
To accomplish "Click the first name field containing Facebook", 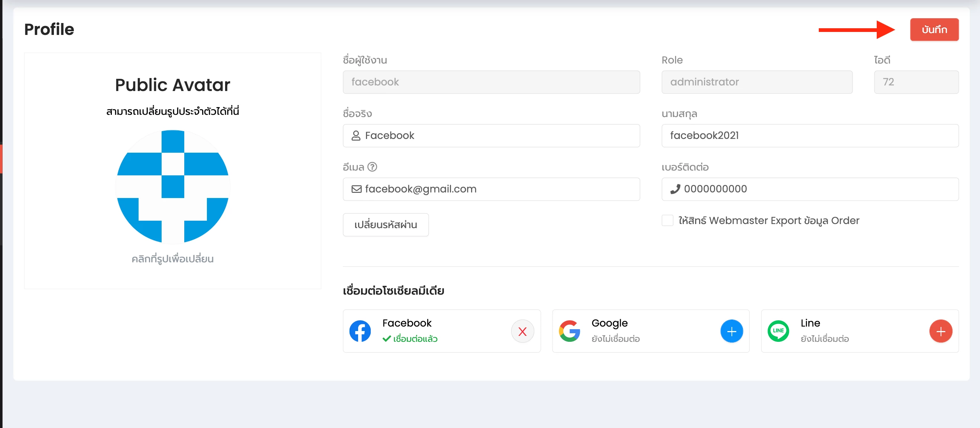I will point(491,136).
